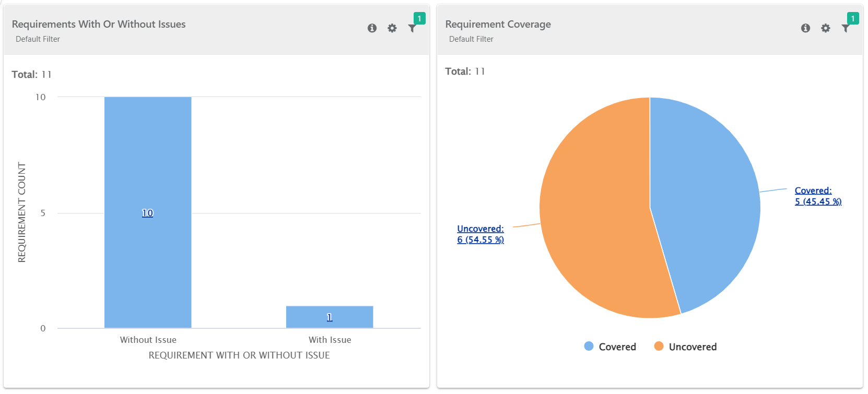Select the blue Covered pie slice
Screen dimensions: 868x394
[705, 198]
